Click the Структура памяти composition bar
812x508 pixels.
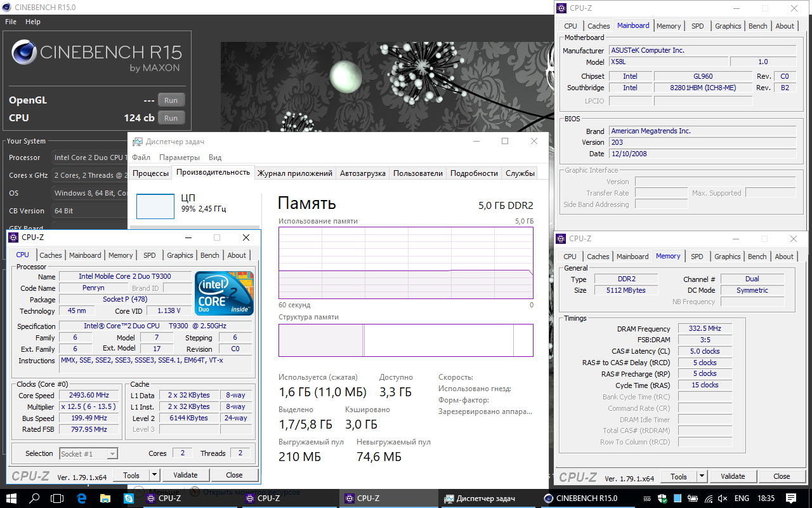(x=406, y=340)
